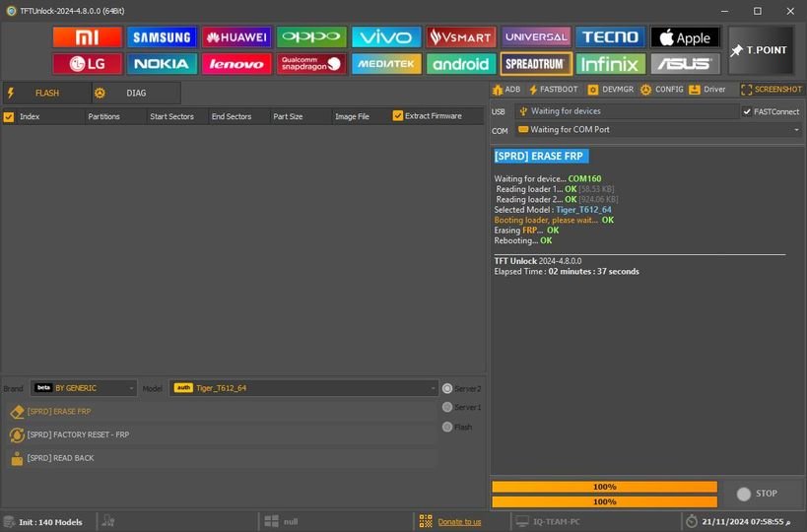This screenshot has width=807, height=532.
Task: Select the Qualcomm Snapdragon tile
Action: [x=311, y=64]
